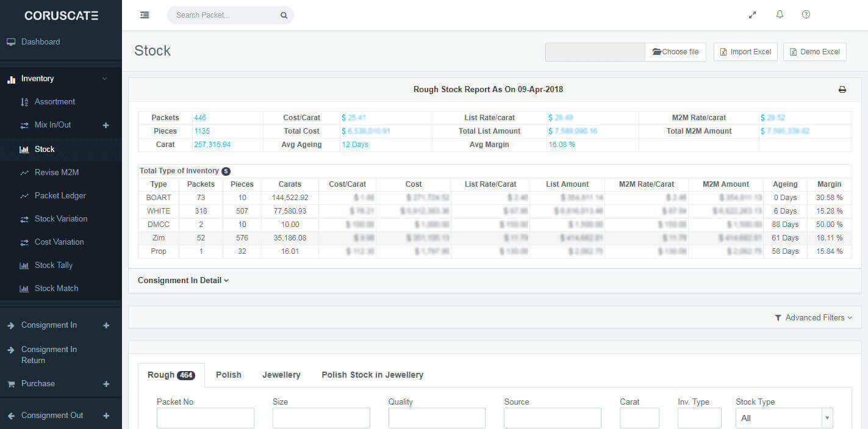Screen dimensions: 868x429
Task: Toggle fullscreen with the expand icon
Action: (753, 15)
